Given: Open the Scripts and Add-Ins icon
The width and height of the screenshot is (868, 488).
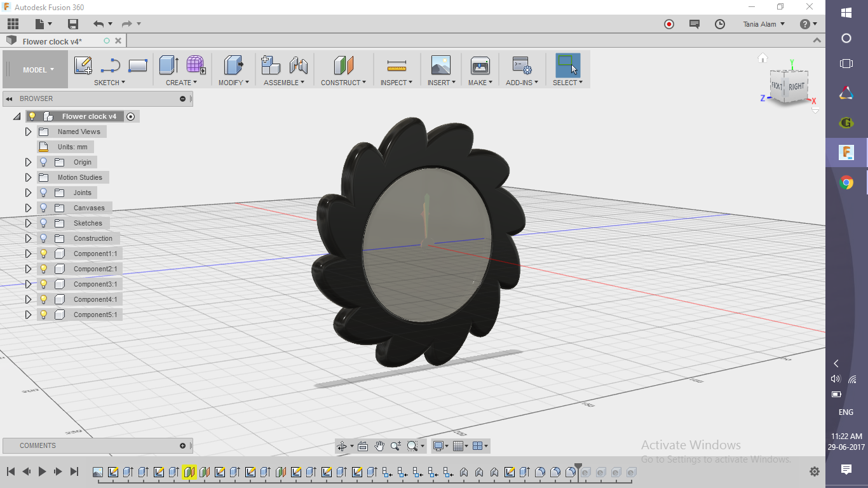Looking at the screenshot, I should 522,65.
